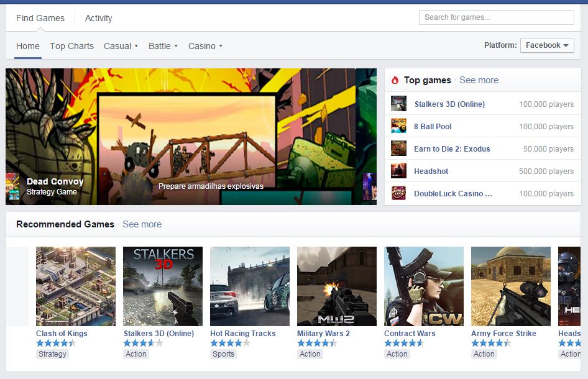
Task: Open the Platform Facebook dropdown
Action: click(x=547, y=45)
